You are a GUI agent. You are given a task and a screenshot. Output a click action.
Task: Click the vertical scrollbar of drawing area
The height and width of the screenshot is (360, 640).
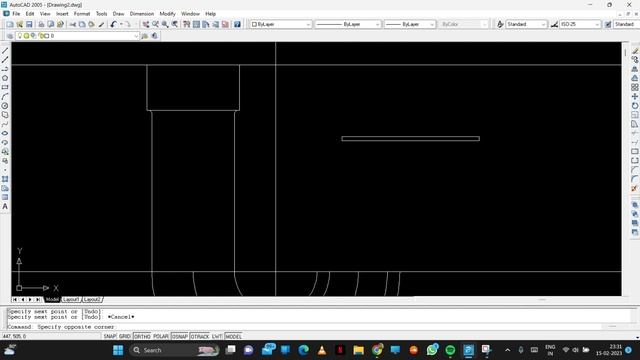pyautogui.click(x=625, y=168)
